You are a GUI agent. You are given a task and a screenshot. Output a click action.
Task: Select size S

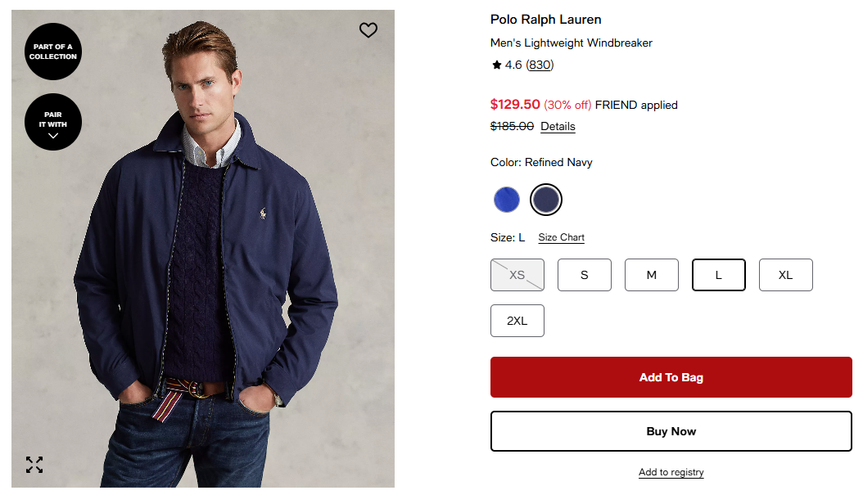[585, 275]
